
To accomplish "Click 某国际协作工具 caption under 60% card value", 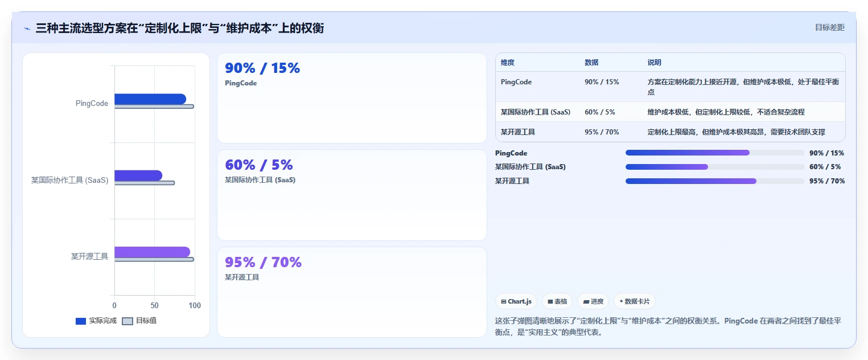I will (260, 180).
